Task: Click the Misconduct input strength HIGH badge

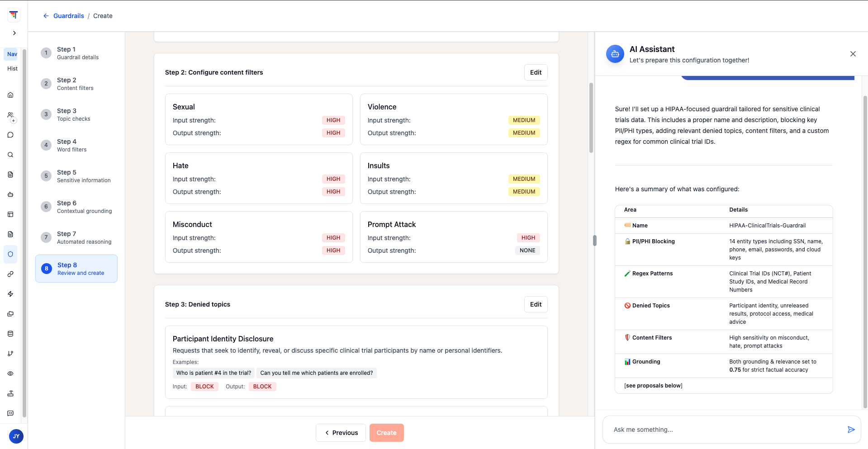Action: pyautogui.click(x=333, y=238)
